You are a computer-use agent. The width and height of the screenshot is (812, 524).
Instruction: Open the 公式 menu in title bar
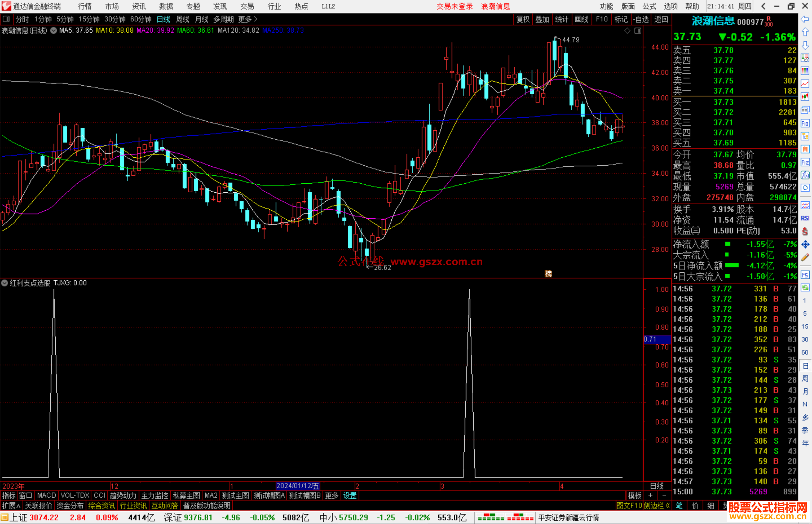649,6
